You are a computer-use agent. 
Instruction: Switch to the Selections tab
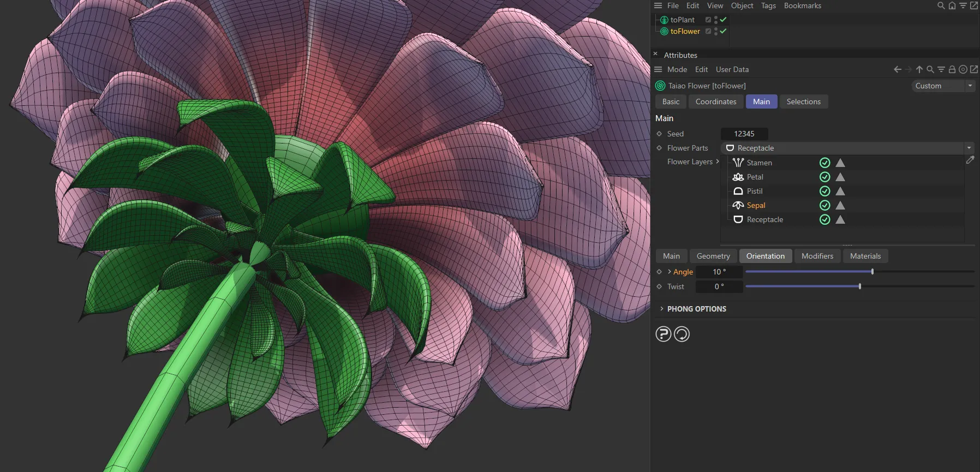(x=804, y=101)
